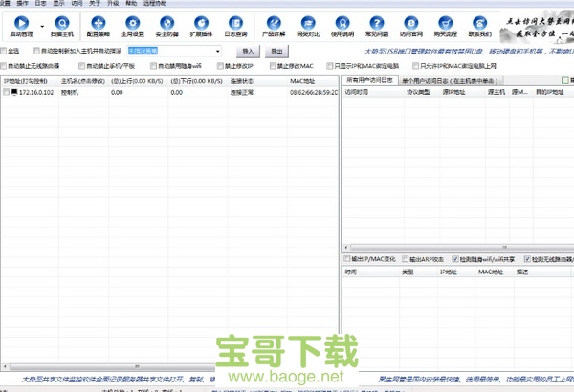Check the box for host 172.16.0.102
Viewport: 574px width, 392px height.
[x=6, y=92]
